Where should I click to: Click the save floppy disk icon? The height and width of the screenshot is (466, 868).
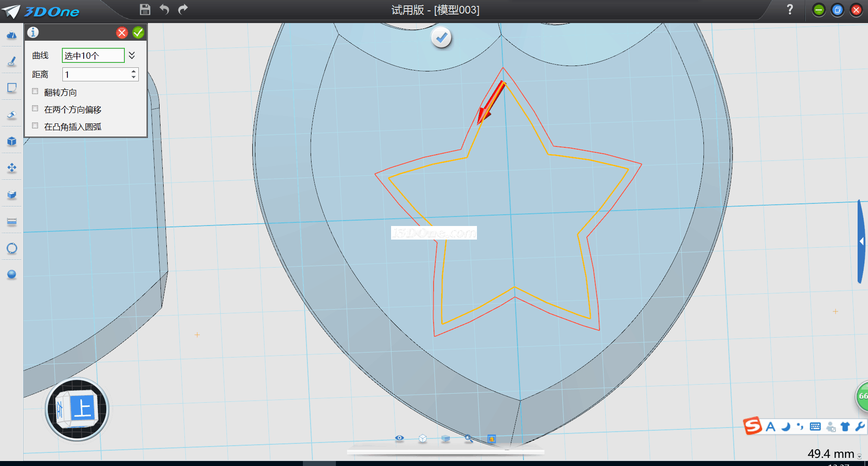(x=145, y=9)
